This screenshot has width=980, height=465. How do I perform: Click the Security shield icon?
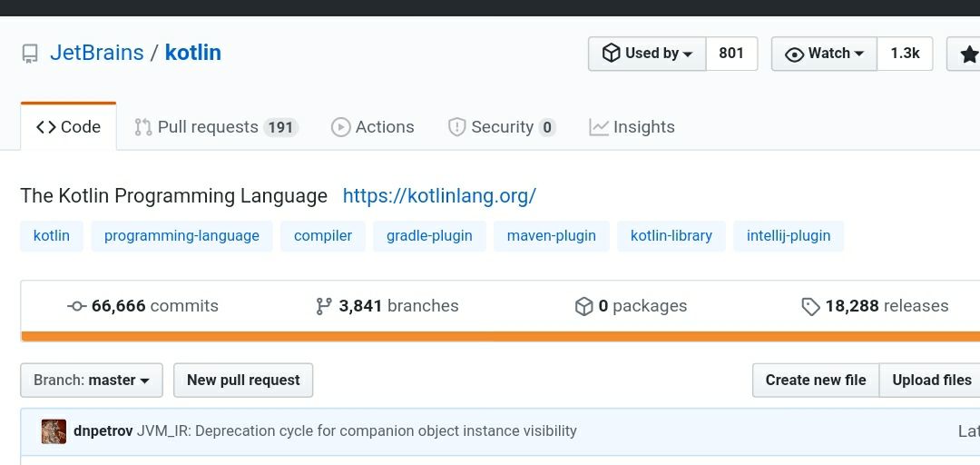point(456,127)
